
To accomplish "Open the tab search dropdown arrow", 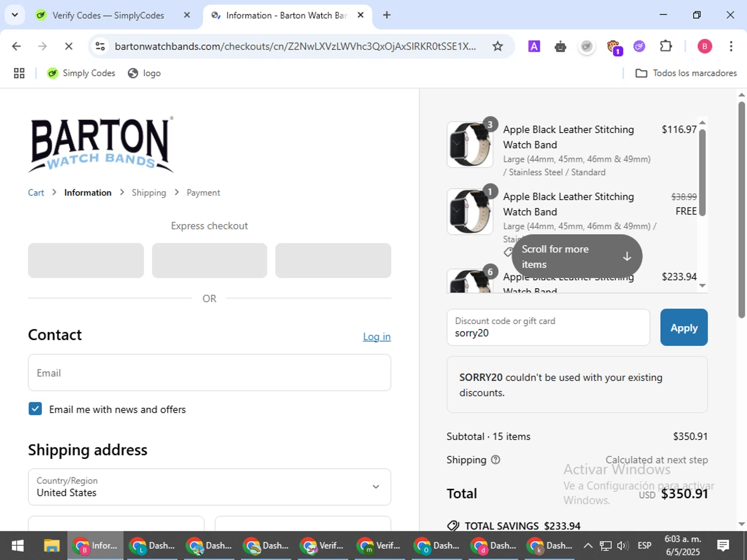I will click(15, 15).
